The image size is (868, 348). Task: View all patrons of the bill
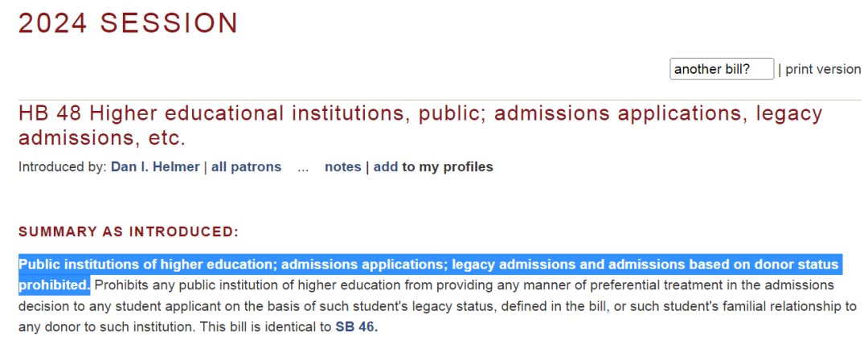[x=246, y=166]
